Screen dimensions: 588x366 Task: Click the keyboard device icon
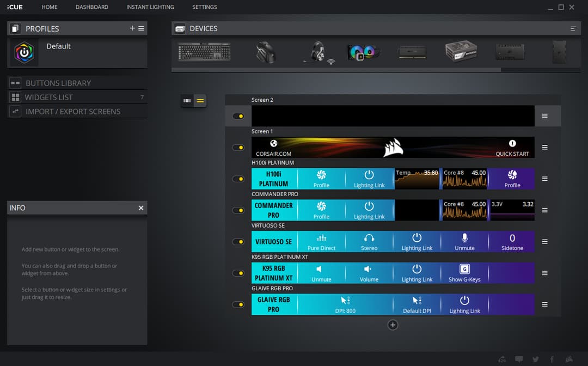pyautogui.click(x=204, y=52)
